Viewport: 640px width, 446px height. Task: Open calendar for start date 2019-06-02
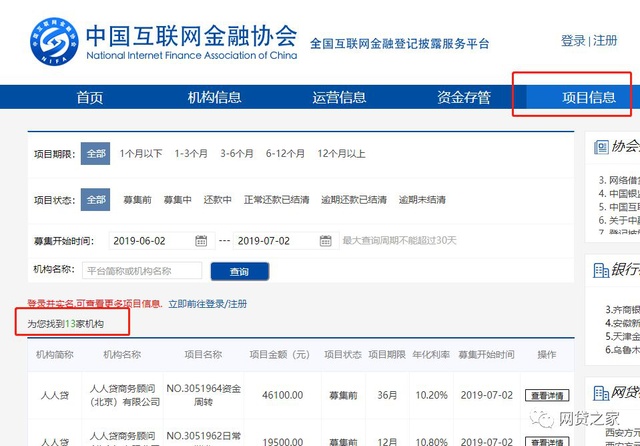point(201,241)
